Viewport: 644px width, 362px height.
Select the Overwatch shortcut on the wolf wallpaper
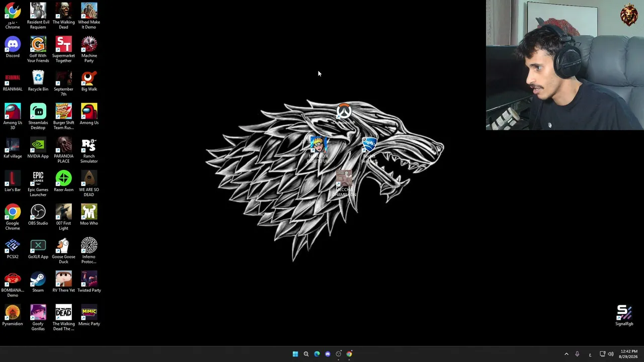[x=344, y=114]
